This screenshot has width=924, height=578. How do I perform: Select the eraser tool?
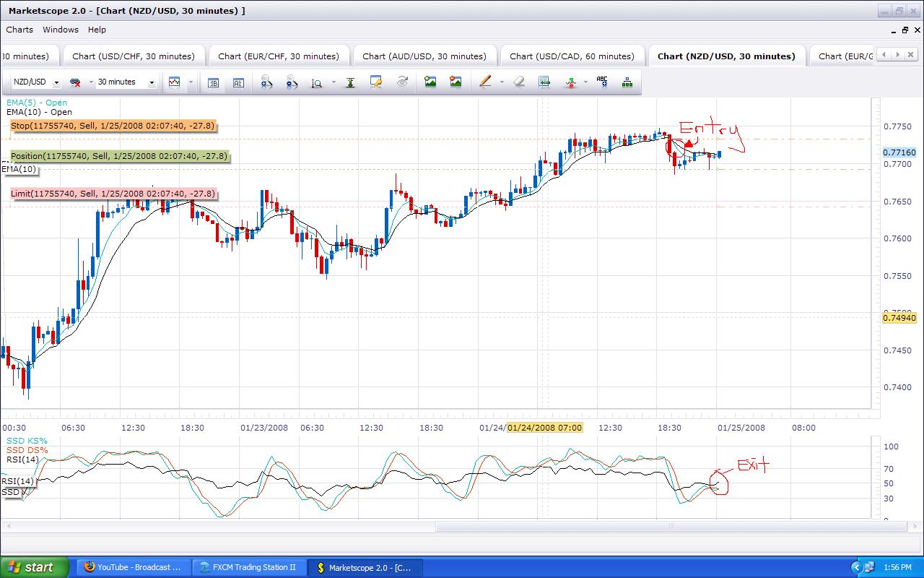(x=519, y=82)
